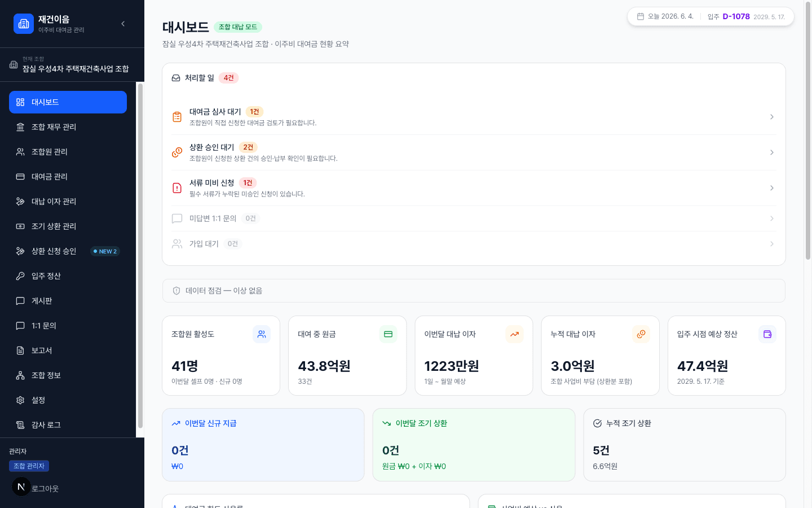
Task: Click the 데이터 점검 — 이상 없음 banner text
Action: pyautogui.click(x=224, y=291)
